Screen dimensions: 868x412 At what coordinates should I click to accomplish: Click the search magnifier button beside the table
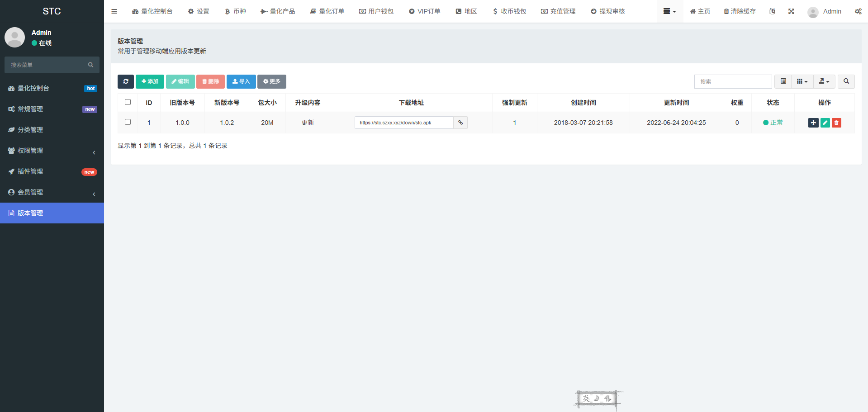(x=846, y=81)
